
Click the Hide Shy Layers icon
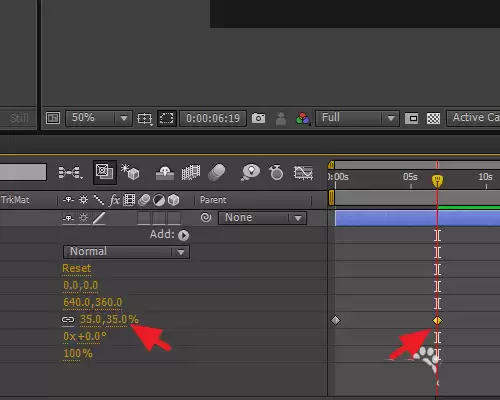[x=165, y=173]
